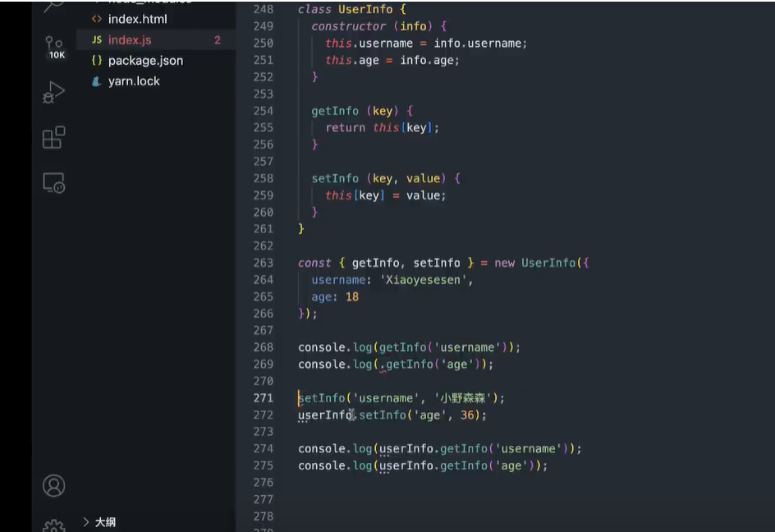Click the string '小野森森' on line 271

463,398
